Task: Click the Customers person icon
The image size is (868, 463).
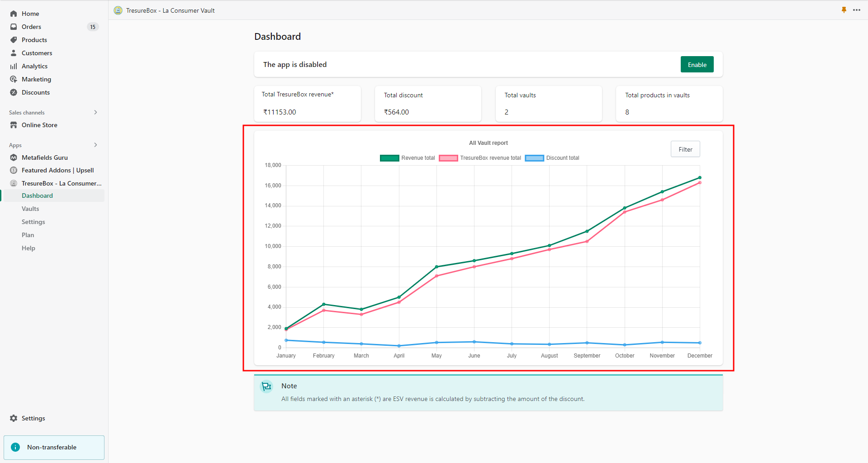Action: tap(14, 53)
